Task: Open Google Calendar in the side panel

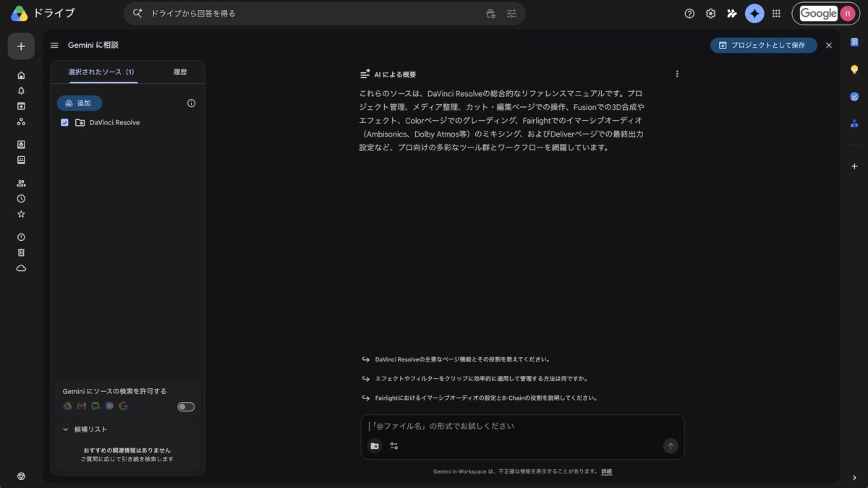Action: pos(854,43)
